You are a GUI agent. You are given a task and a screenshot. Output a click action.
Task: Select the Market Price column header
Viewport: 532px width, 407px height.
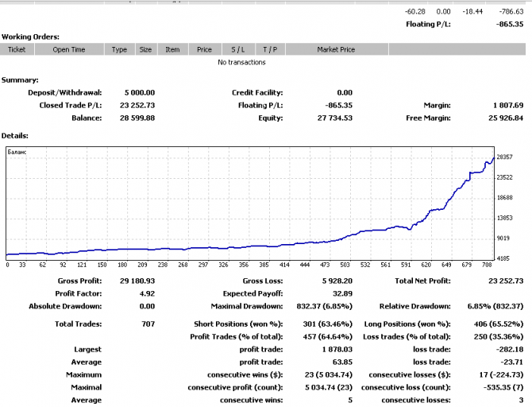pos(336,49)
